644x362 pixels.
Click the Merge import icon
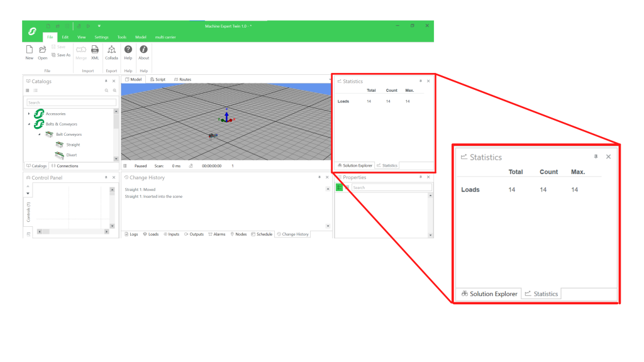pyautogui.click(x=81, y=50)
